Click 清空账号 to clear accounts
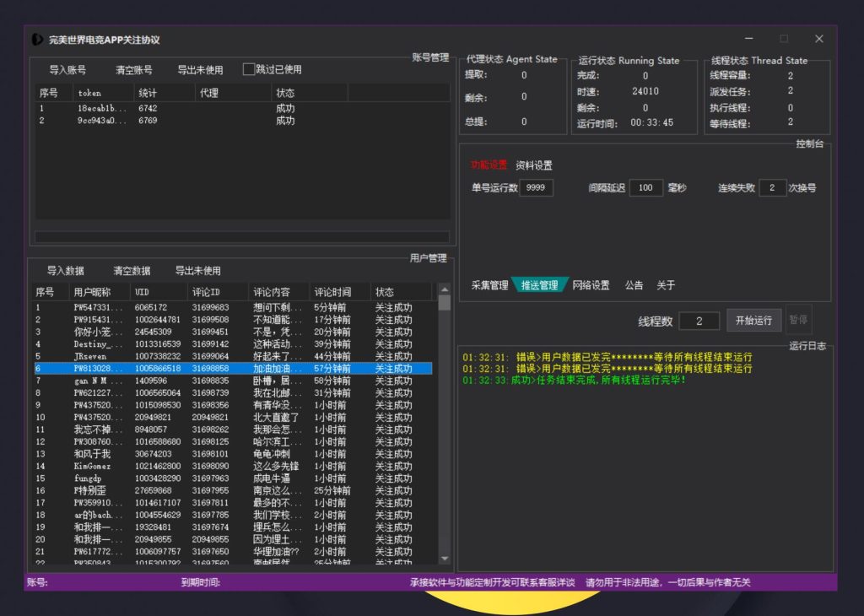Screen dimensions: 864x616 [134, 70]
